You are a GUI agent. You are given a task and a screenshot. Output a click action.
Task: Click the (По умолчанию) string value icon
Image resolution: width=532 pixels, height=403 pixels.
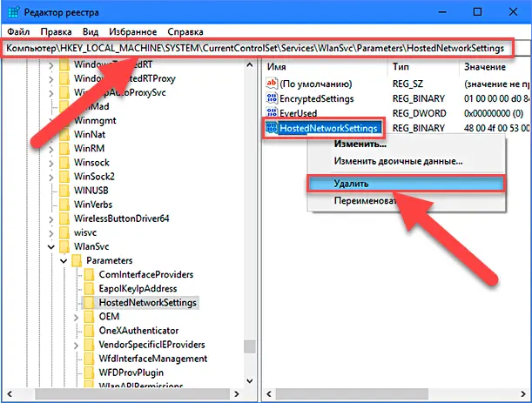point(272,84)
